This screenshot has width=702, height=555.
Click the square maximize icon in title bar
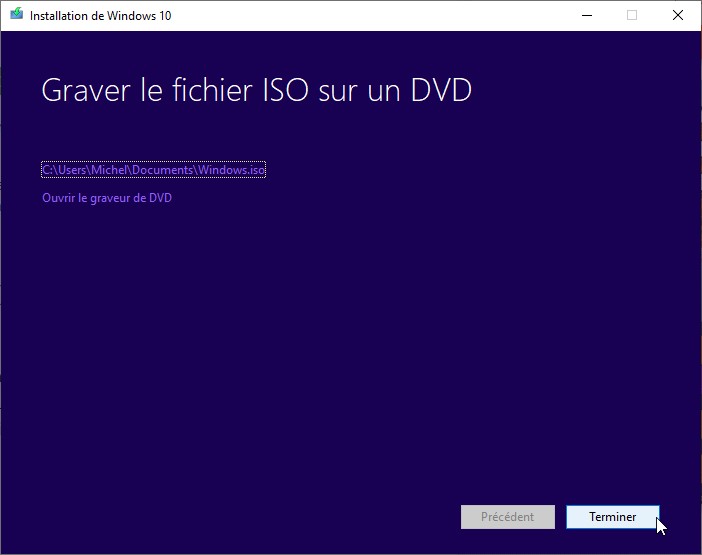631,15
